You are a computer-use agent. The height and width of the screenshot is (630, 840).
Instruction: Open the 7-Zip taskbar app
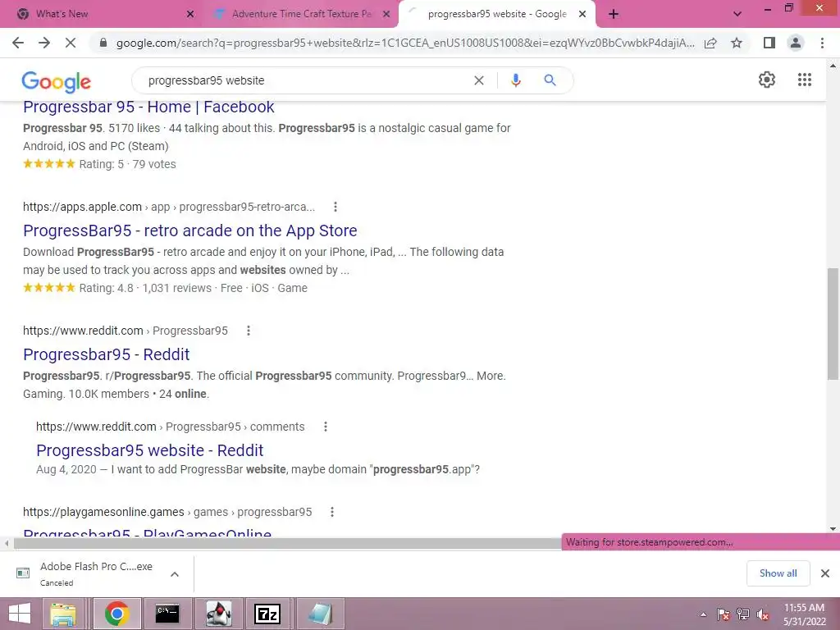[267, 614]
